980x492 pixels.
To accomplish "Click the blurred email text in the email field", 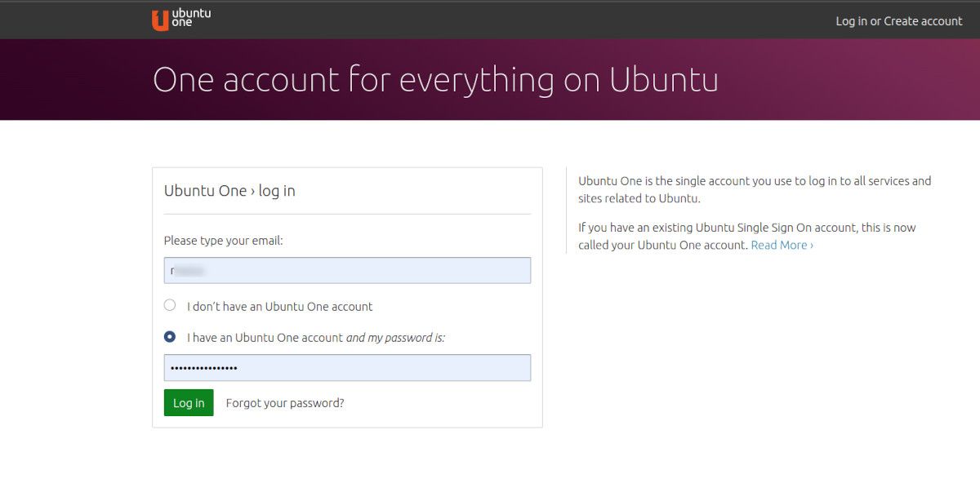I will (x=188, y=270).
